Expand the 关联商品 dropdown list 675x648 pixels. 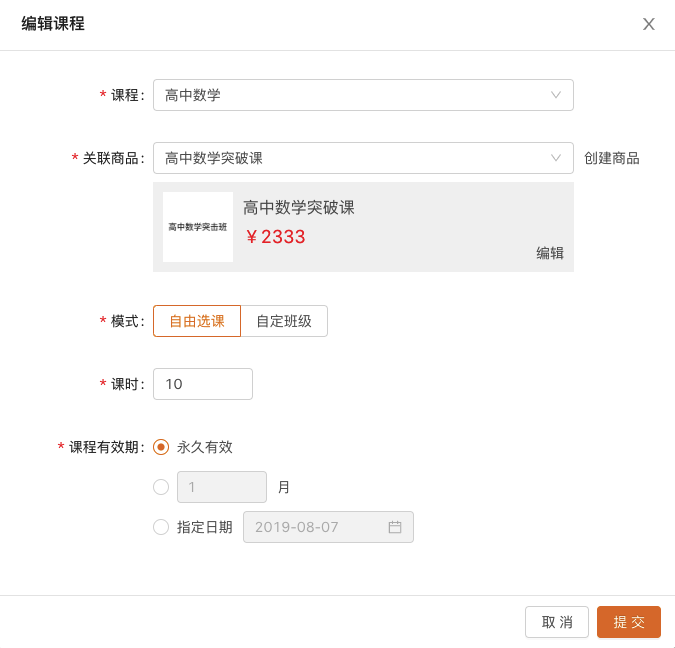point(350,158)
